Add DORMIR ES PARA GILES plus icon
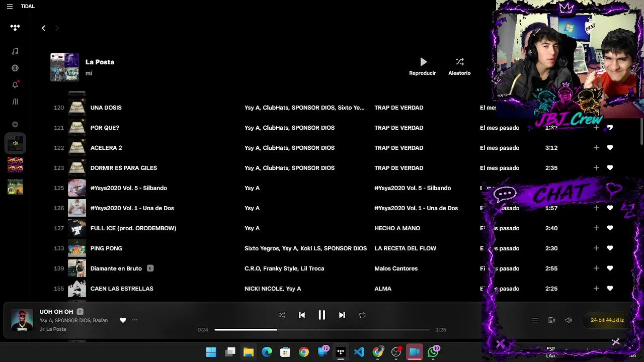644x362 pixels. tap(596, 168)
